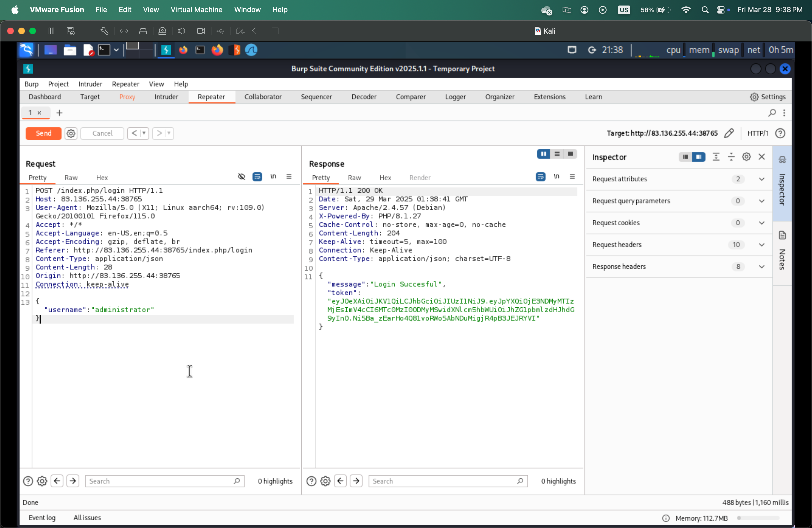812x528 pixels.
Task: Go to previous request in history
Action: click(134, 133)
